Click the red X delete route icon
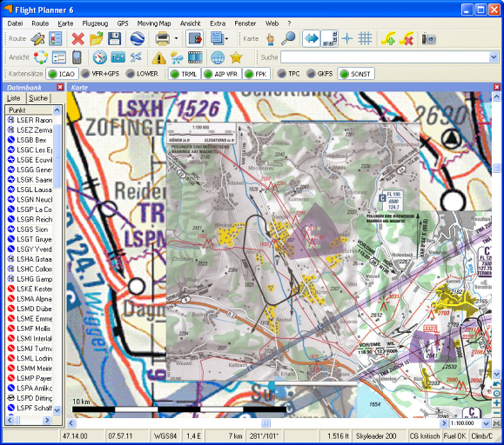Viewport: 504px width, 445px height. coord(78,39)
